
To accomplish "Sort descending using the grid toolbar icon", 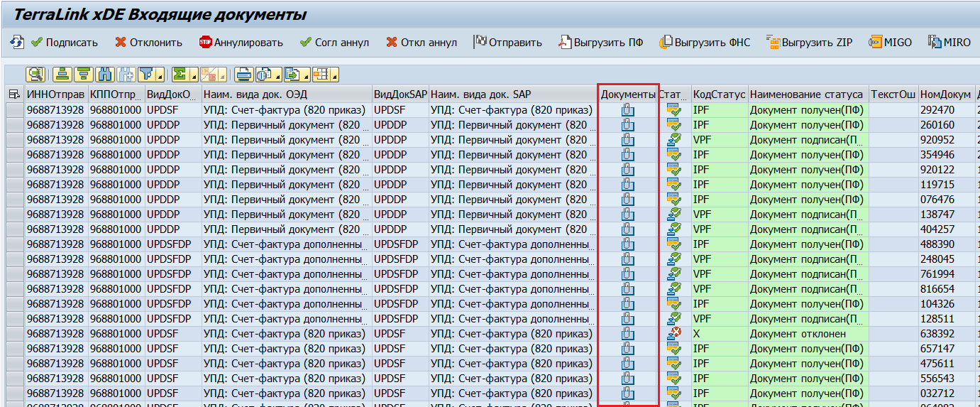I will pos(84,74).
